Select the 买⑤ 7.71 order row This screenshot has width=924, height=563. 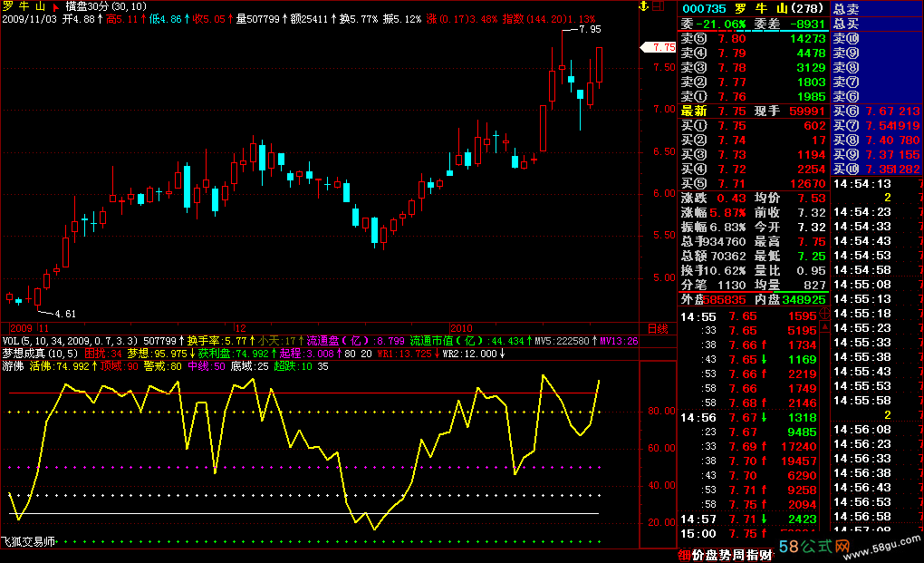pyautogui.click(x=754, y=183)
